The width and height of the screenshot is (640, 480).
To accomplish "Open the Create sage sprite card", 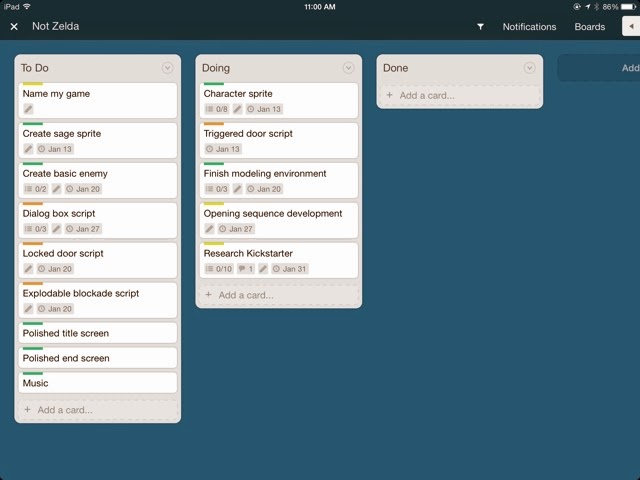I will pos(98,140).
